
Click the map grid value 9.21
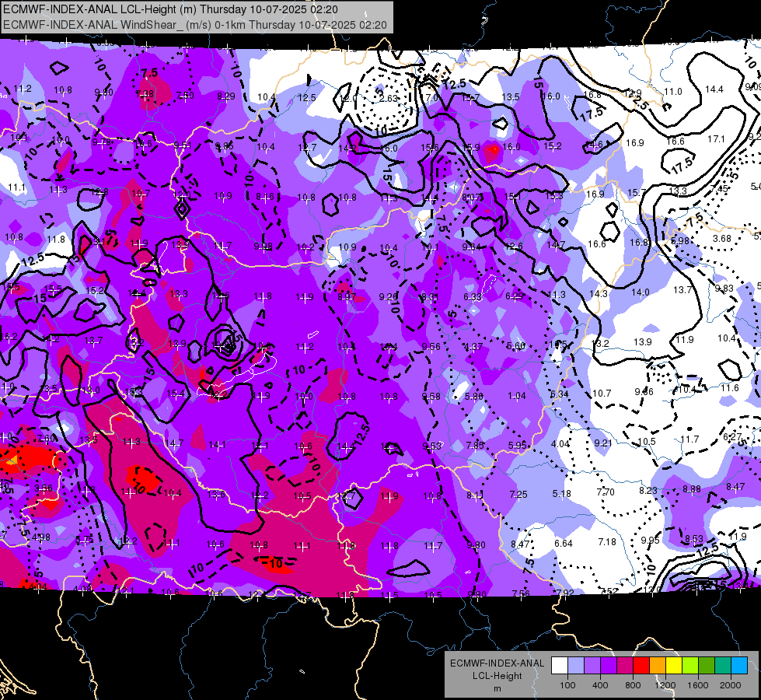coord(602,443)
